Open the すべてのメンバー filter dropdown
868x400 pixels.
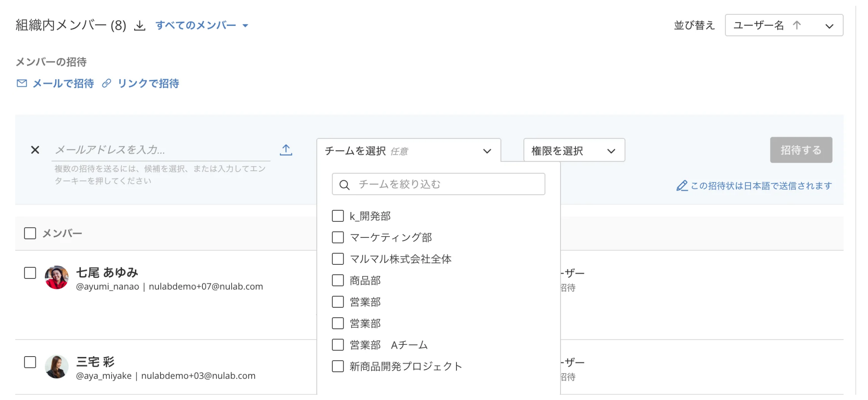pos(202,26)
